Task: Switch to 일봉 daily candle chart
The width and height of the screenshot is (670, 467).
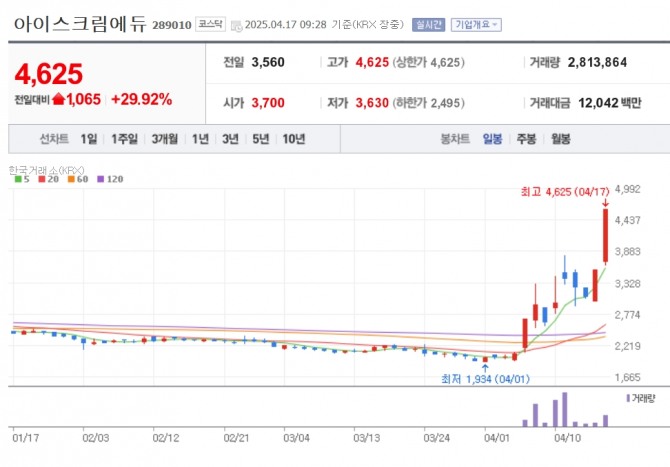Action: point(492,139)
